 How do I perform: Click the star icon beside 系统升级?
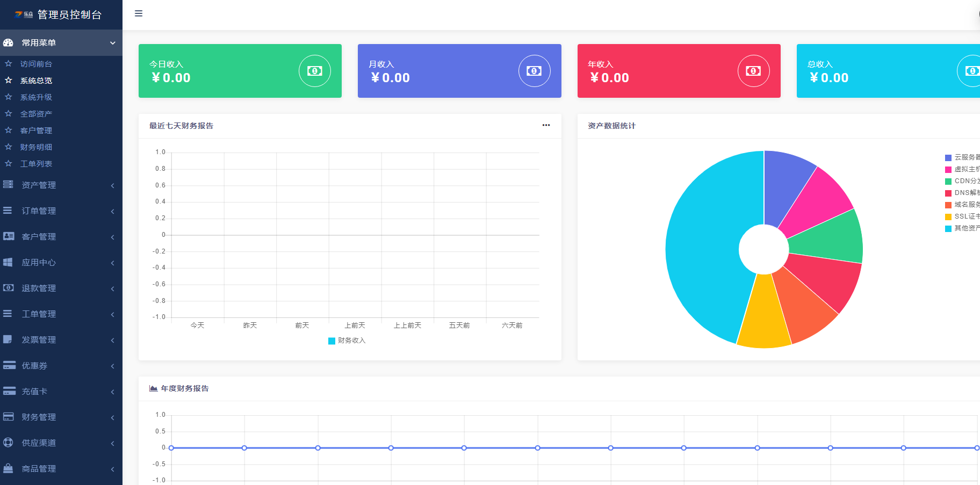coord(9,97)
